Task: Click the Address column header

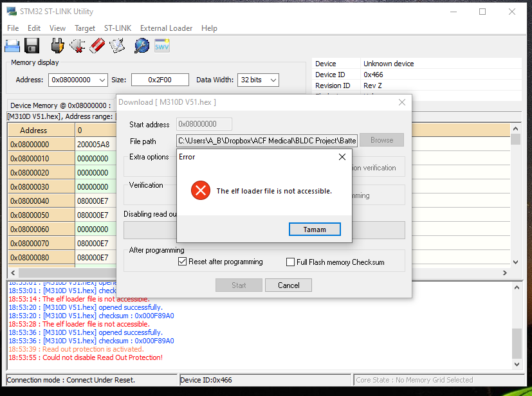Action: [x=41, y=130]
